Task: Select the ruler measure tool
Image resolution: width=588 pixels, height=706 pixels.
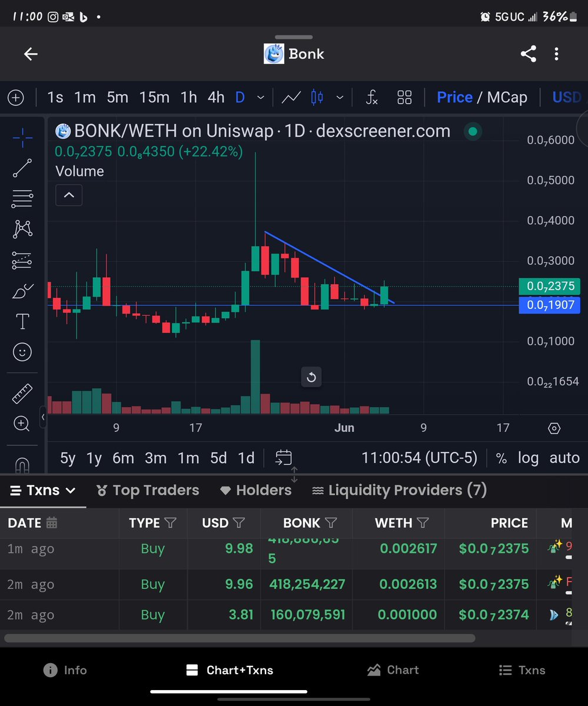Action: pyautogui.click(x=22, y=394)
